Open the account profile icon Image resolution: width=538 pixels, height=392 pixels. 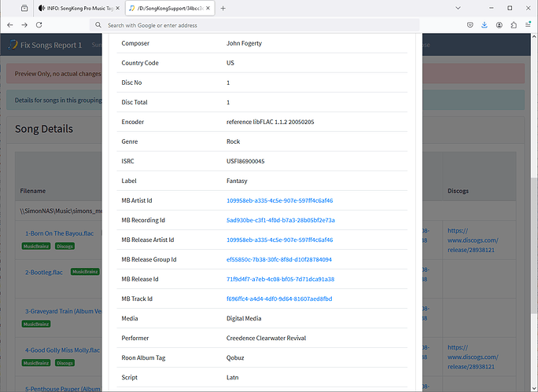tap(499, 25)
